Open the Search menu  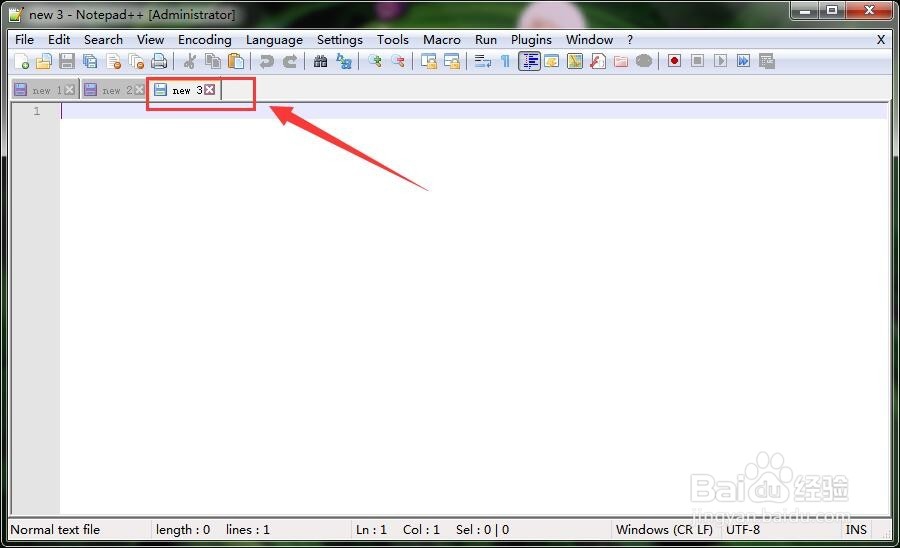click(x=103, y=40)
